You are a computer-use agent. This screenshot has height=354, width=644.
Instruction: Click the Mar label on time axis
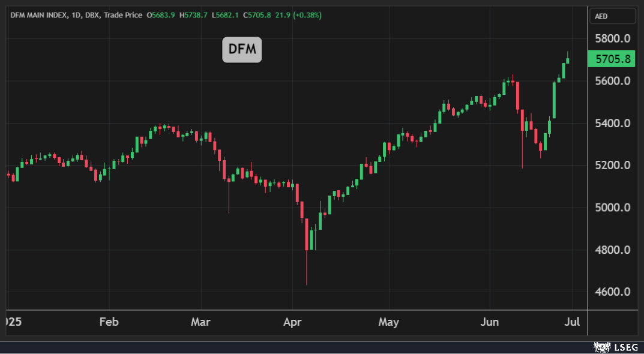tap(200, 322)
